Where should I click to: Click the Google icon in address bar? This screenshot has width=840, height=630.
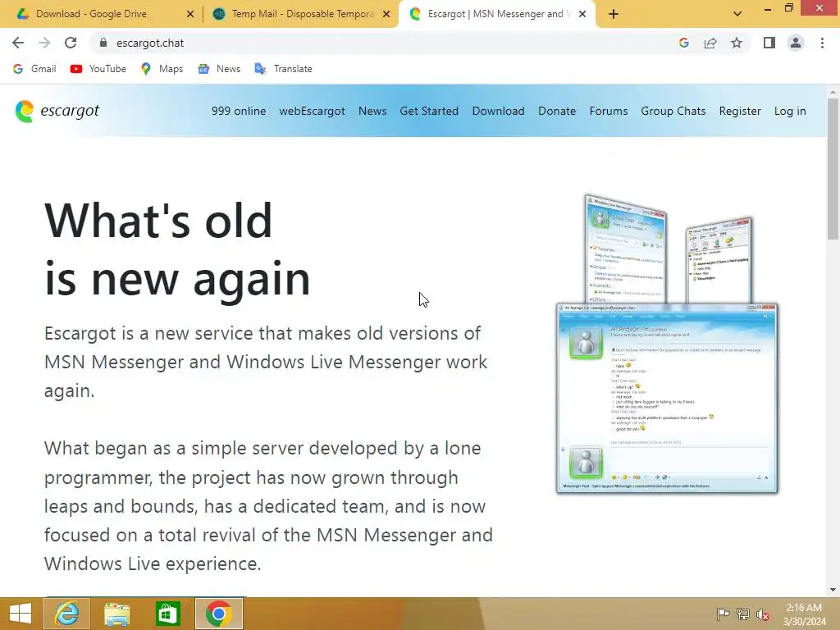(683, 43)
